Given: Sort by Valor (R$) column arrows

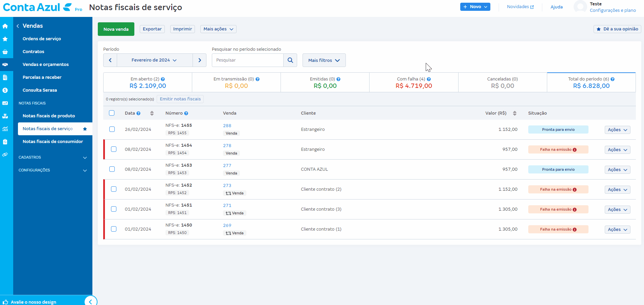Looking at the screenshot, I should pos(515,113).
